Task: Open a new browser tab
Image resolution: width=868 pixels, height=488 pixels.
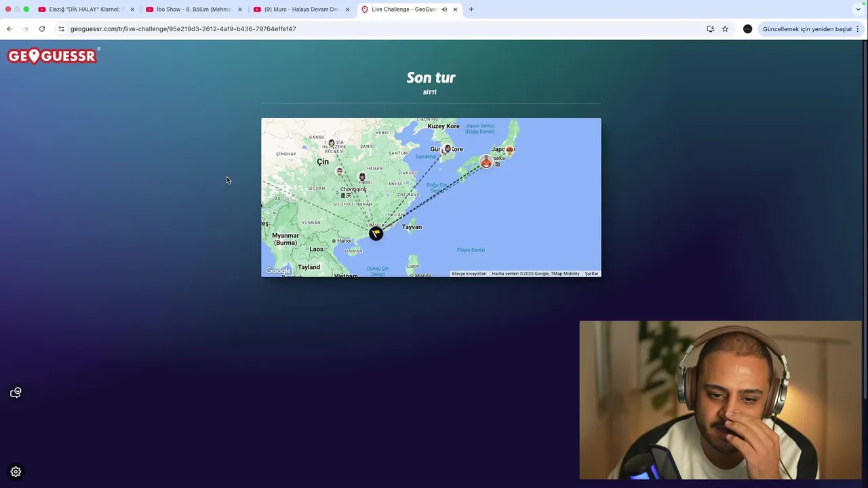Action: (x=471, y=9)
